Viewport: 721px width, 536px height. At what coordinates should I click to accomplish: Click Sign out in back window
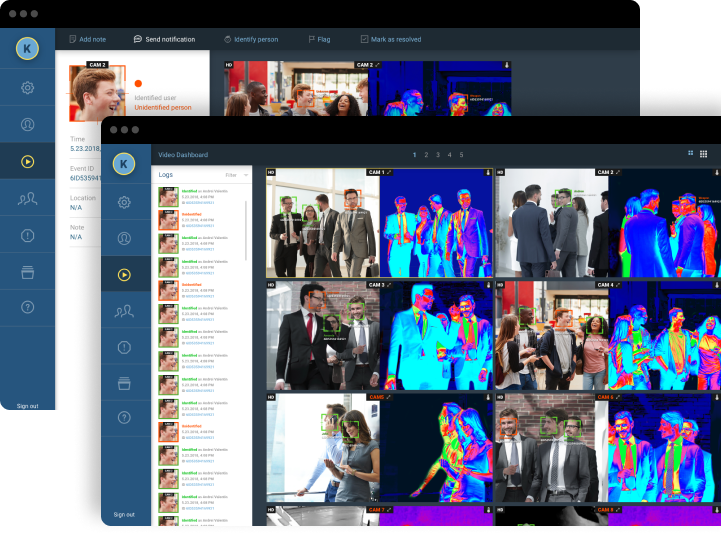coord(27,406)
